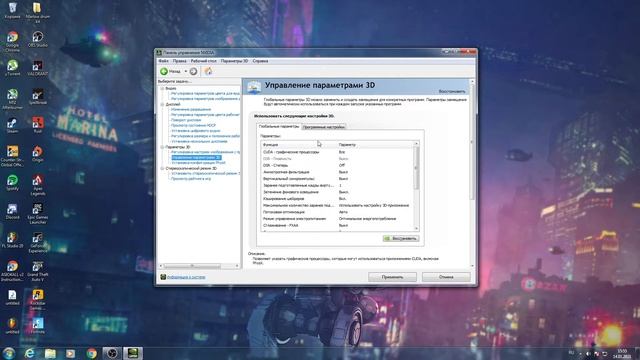Open the Информация о системе link
The width and height of the screenshot is (640, 360).
[x=186, y=277]
